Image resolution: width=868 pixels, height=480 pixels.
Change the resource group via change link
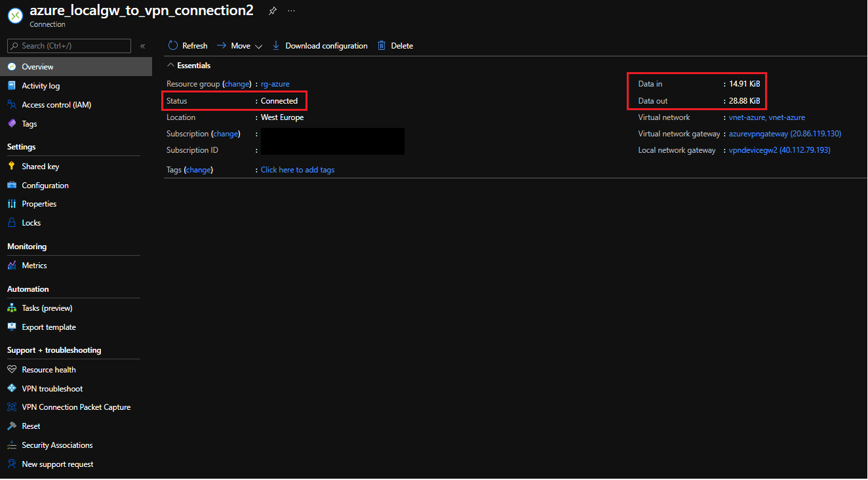tap(237, 84)
